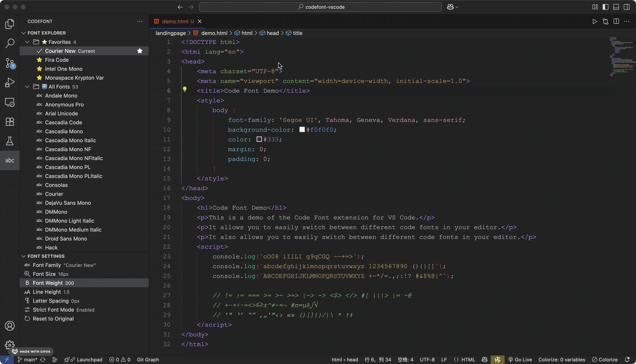Collapse the Favorites folder
The height and width of the screenshot is (364, 636).
pos(27,42)
